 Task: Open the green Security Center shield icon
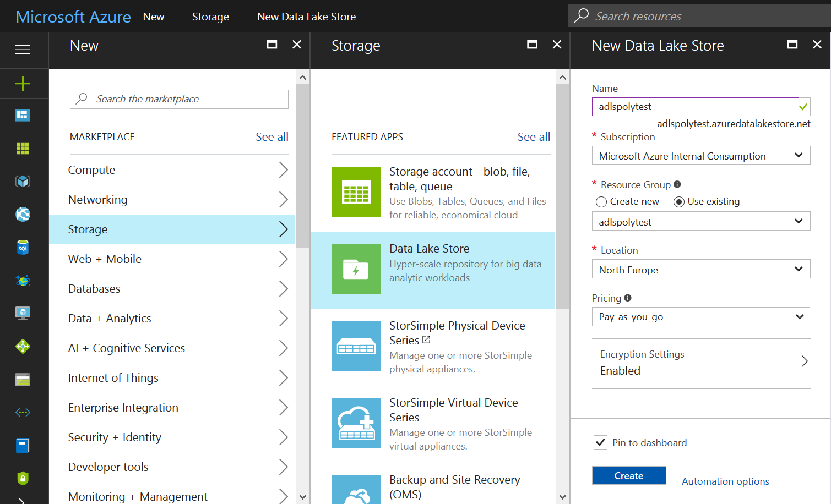(x=23, y=478)
